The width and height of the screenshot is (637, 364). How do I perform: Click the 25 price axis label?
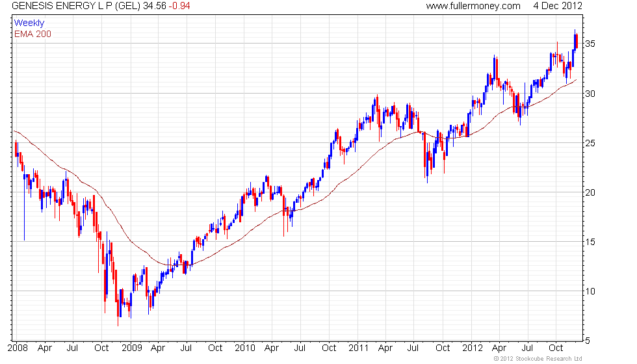pyautogui.click(x=590, y=143)
